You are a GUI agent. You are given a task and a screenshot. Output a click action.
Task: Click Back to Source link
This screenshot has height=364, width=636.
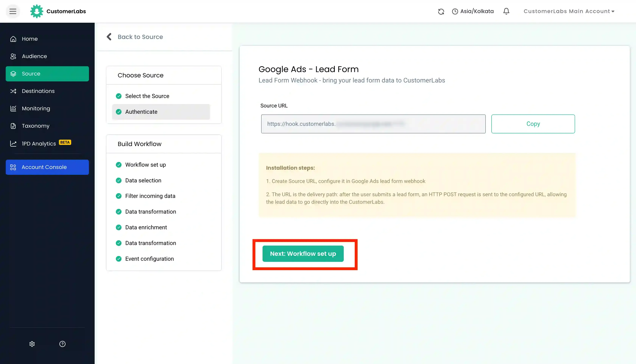point(140,37)
